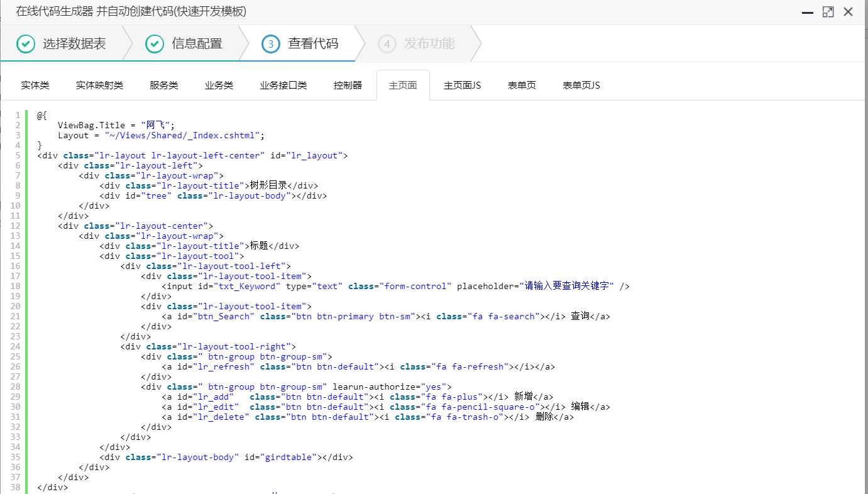Viewport: 868px width, 494px height.
Task: Click the lr-layout-center div code line
Action: (x=136, y=226)
